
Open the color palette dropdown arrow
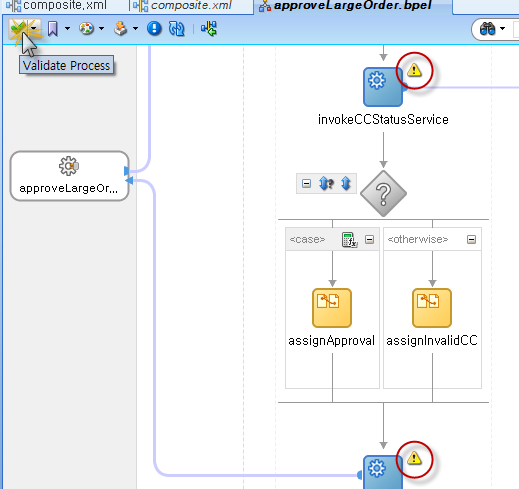point(101,29)
